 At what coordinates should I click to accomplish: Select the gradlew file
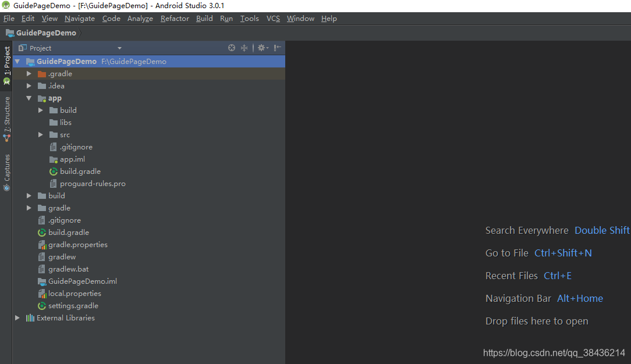coord(62,257)
